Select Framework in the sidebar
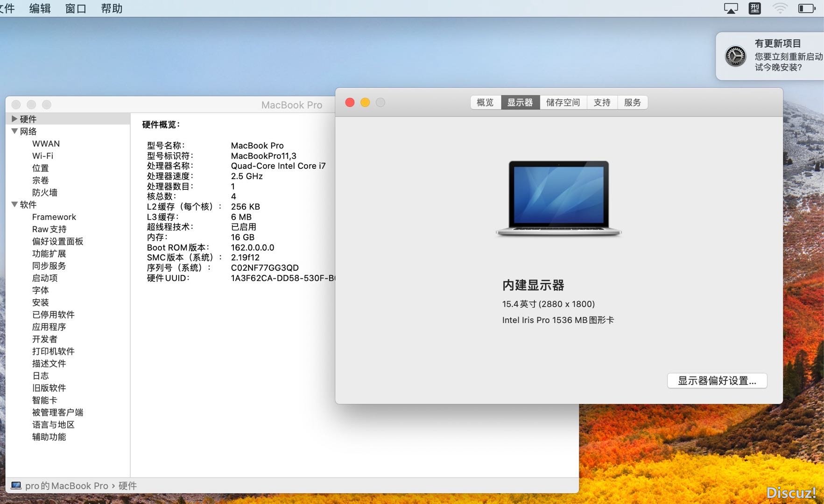This screenshot has width=824, height=504. pyautogui.click(x=54, y=217)
